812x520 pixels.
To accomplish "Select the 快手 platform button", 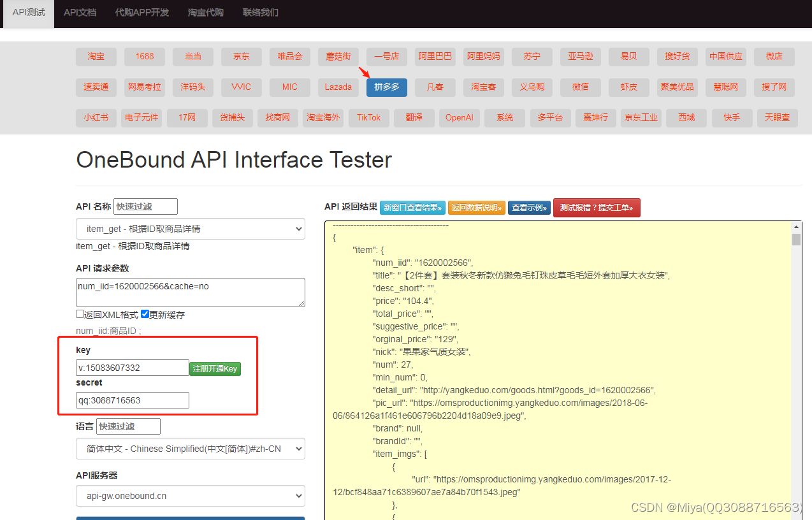I will (x=732, y=117).
